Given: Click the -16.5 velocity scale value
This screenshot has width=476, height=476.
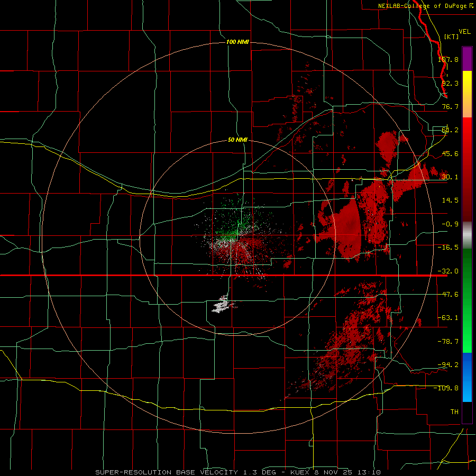Looking at the screenshot, I should 448,248.
